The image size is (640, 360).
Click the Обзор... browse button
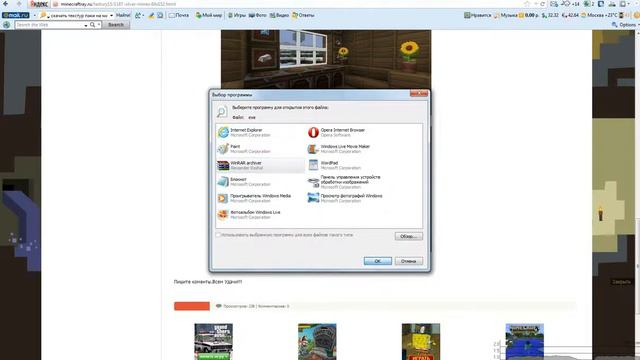(409, 236)
